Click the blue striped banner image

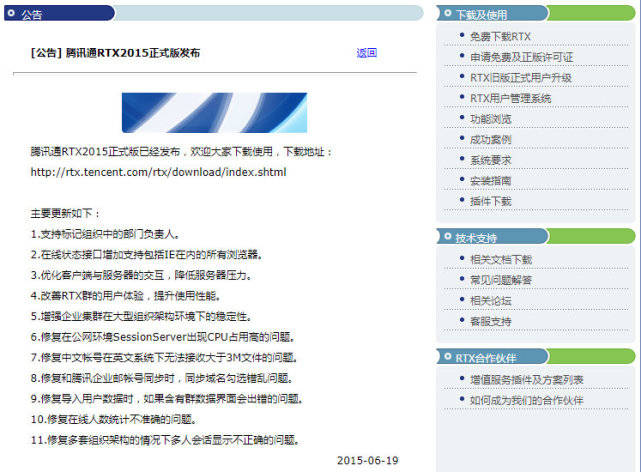(214, 113)
